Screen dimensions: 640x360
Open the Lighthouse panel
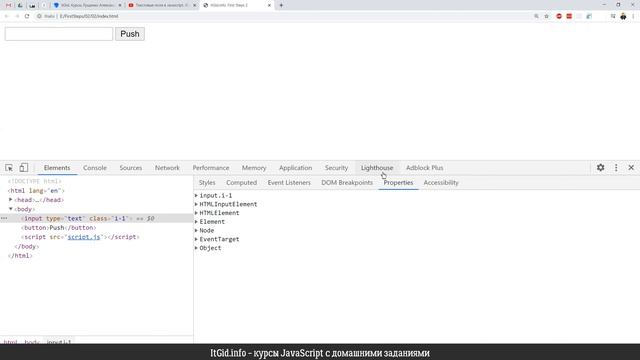(x=377, y=168)
